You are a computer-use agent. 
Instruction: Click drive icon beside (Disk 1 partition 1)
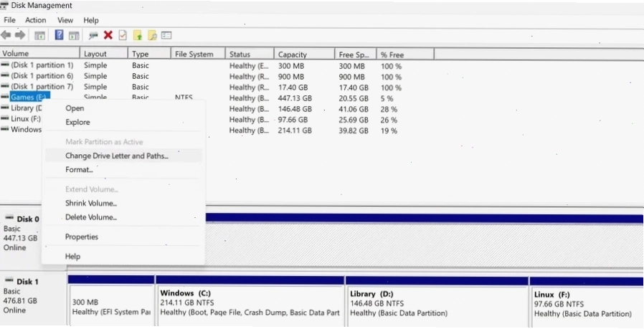click(5, 65)
